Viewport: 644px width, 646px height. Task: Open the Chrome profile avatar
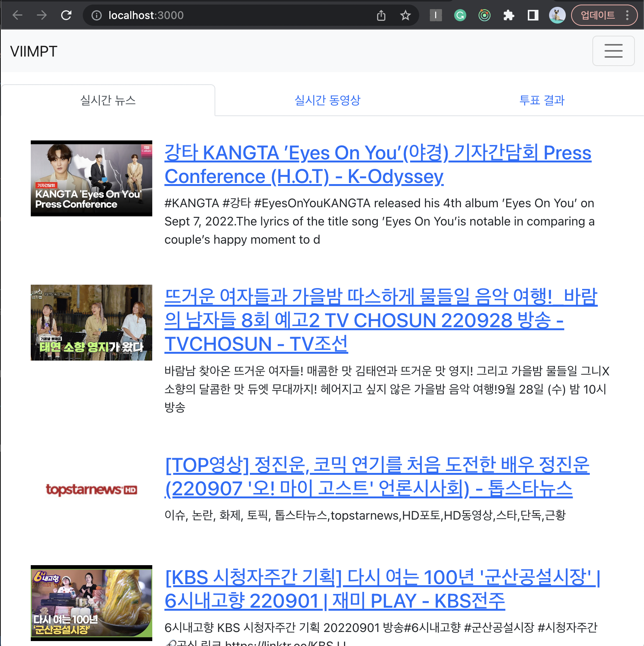tap(557, 15)
